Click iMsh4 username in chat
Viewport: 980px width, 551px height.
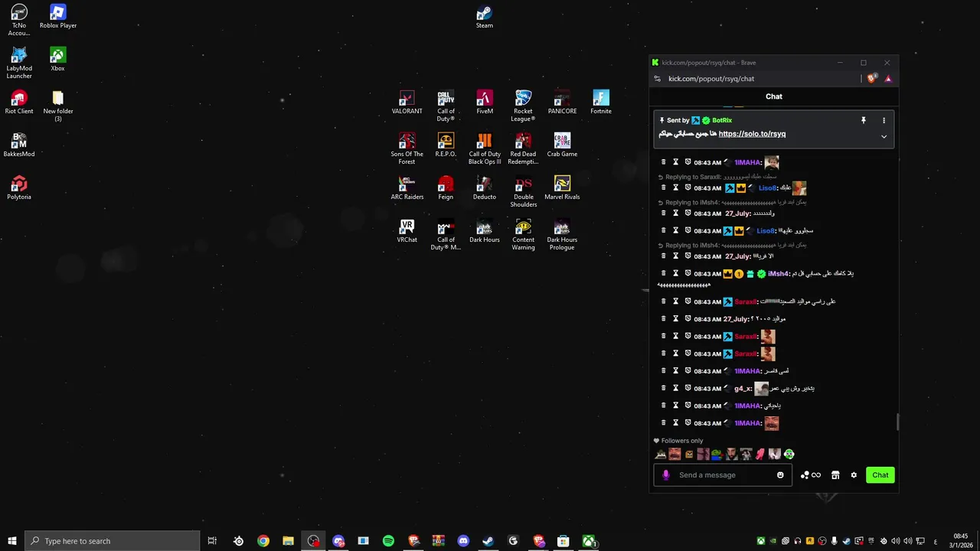778,273
